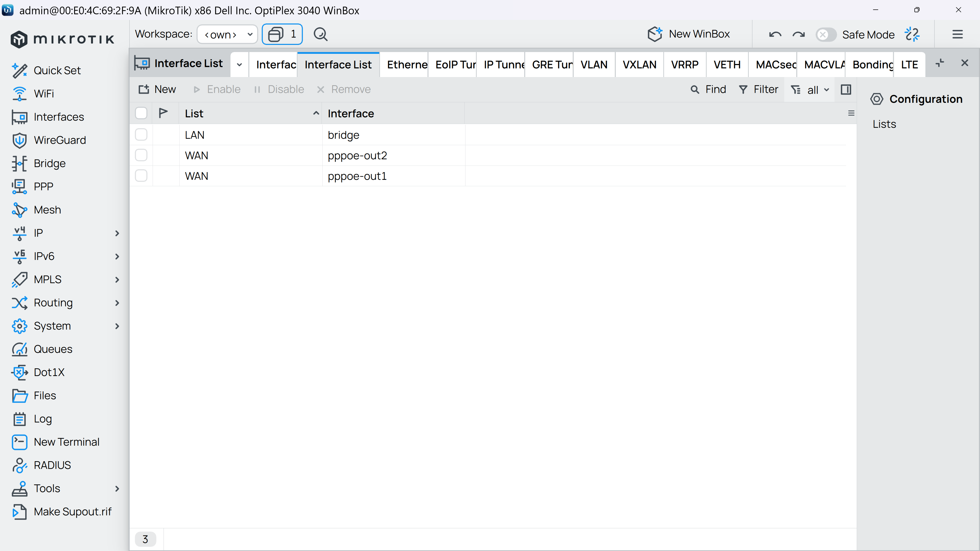The width and height of the screenshot is (980, 551).
Task: Check the LAN bridge row checkbox
Action: click(141, 135)
